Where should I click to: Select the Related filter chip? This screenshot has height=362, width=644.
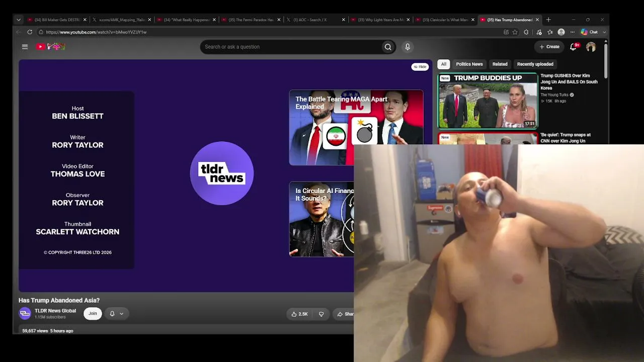tap(500, 64)
